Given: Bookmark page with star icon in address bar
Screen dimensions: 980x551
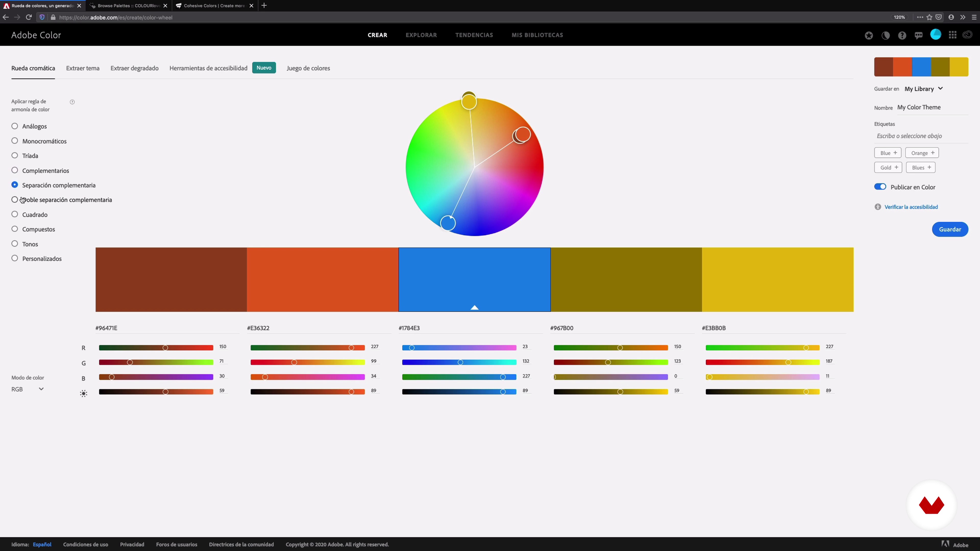Looking at the screenshot, I should [x=929, y=17].
